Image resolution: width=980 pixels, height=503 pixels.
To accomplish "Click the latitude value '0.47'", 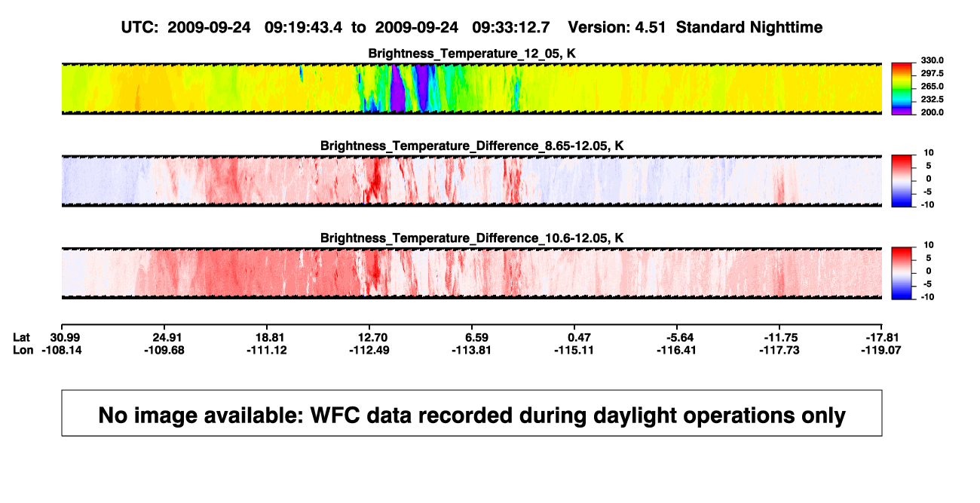I will click(579, 337).
